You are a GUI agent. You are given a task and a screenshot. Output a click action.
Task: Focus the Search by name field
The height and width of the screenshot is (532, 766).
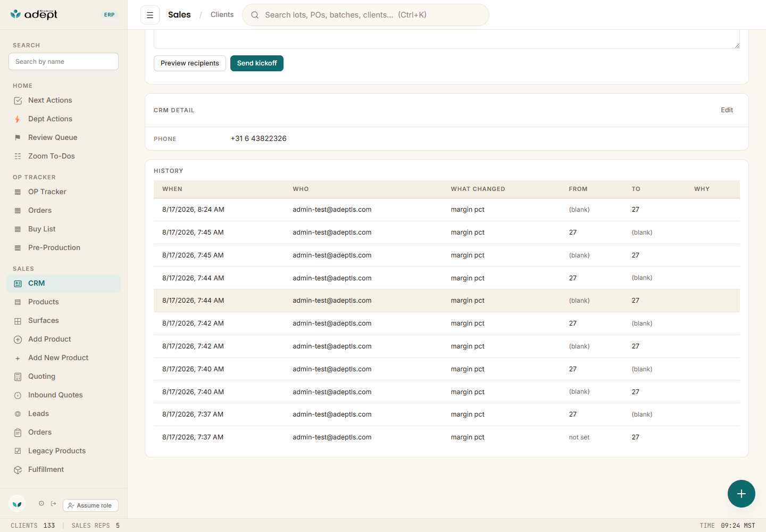pyautogui.click(x=63, y=62)
